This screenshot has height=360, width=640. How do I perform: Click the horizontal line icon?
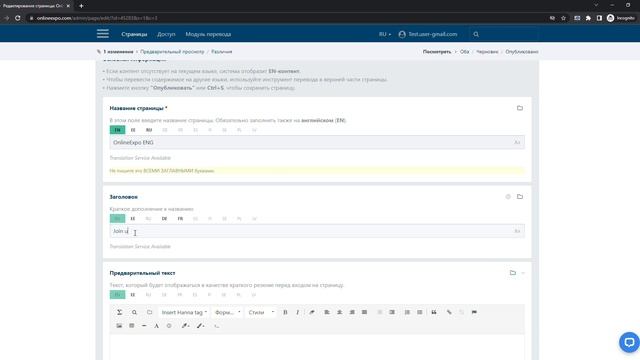pos(144,326)
